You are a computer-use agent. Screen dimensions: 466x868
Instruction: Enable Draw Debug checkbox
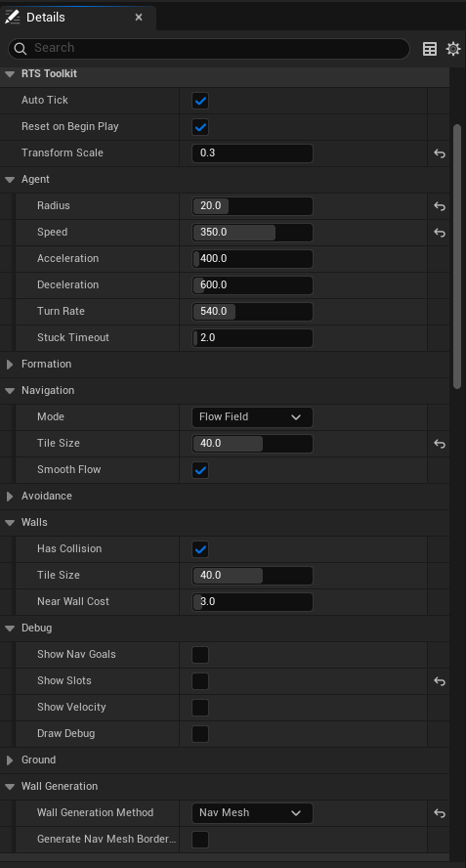(200, 734)
